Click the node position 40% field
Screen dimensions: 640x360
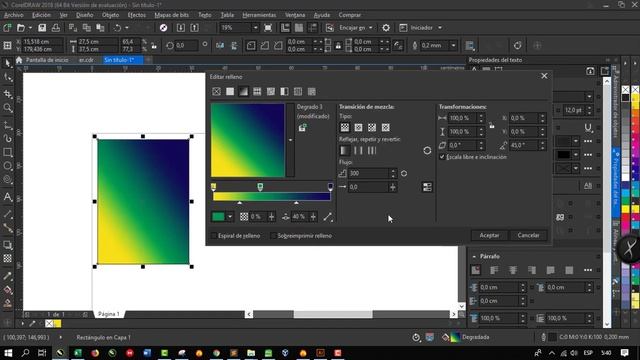click(299, 217)
